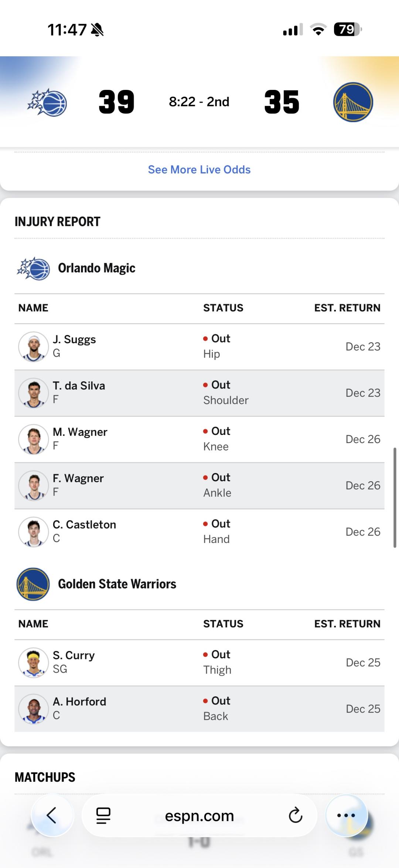Tap Golden State Warriors logo in score header
Viewport: 399px width, 868px height.
(x=353, y=102)
